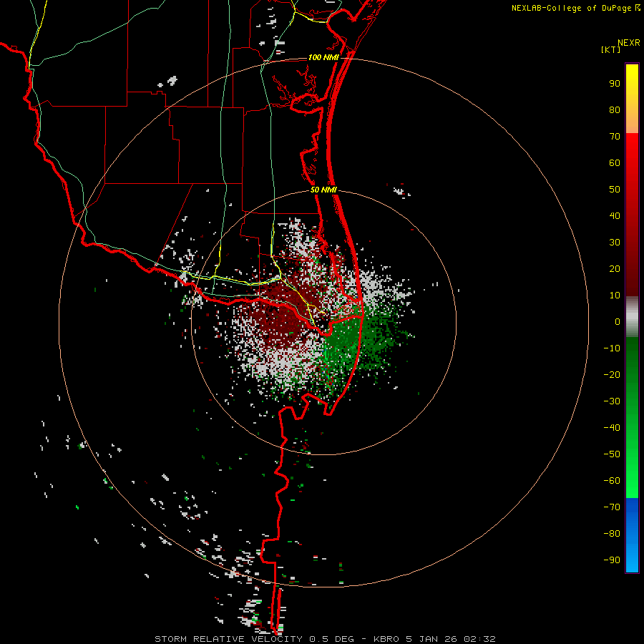Click the -40 value on the velocity scale
644x644 pixels.
[612, 428]
